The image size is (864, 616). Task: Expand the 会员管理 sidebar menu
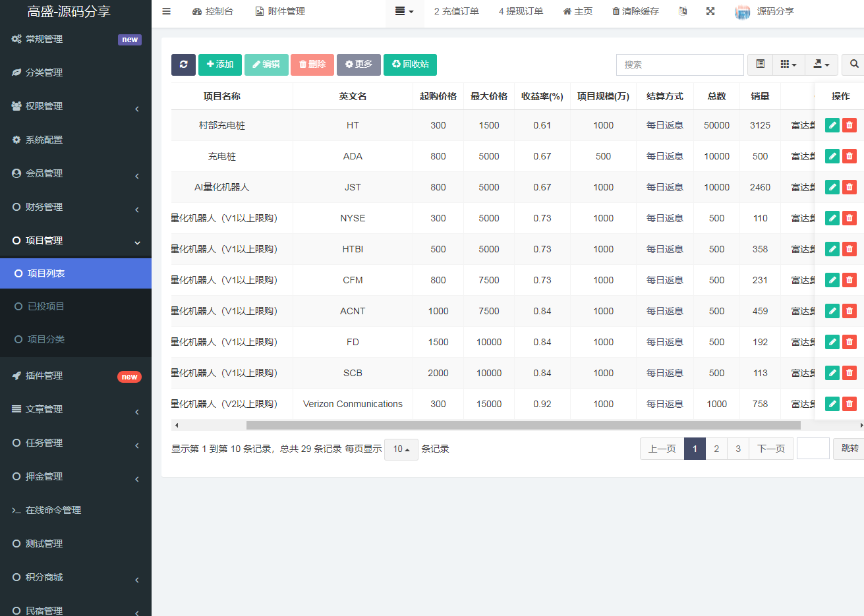click(x=76, y=173)
